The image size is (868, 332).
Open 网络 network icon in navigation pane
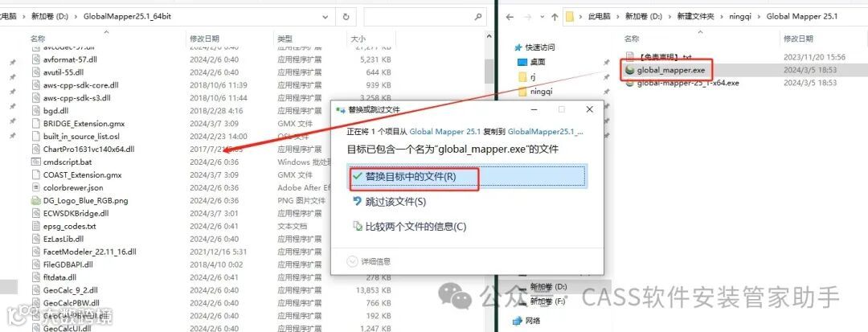point(518,321)
